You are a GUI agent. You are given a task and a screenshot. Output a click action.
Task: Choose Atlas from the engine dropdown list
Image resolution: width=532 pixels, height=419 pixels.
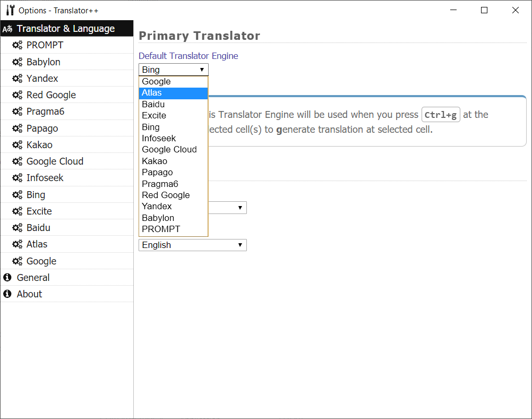pos(174,92)
